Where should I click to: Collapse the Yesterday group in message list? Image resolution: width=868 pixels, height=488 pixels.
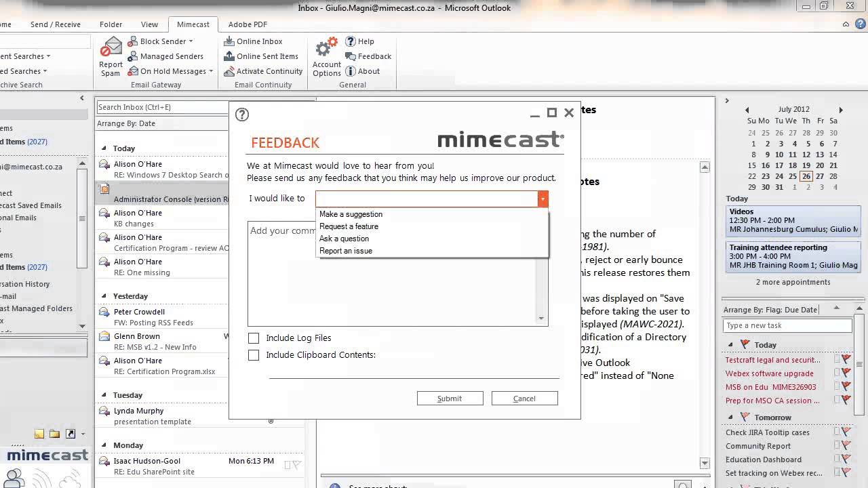(x=104, y=296)
